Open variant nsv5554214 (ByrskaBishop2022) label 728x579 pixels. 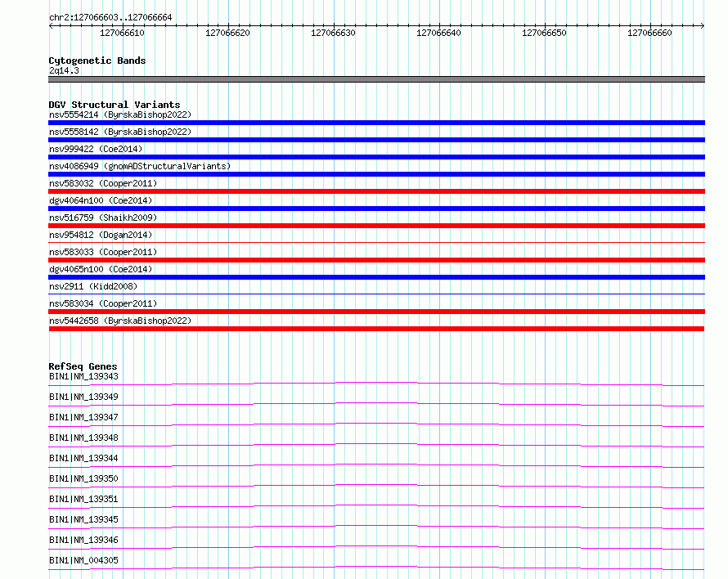[120, 114]
